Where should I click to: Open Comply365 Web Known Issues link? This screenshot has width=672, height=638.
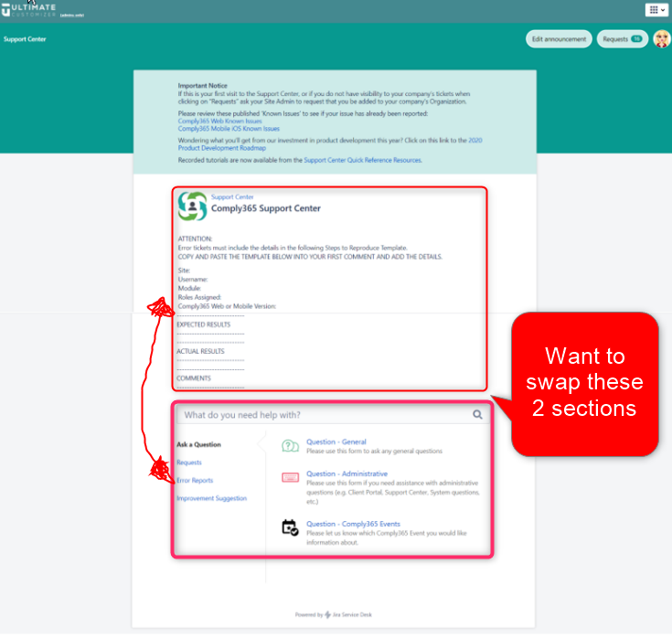219,122
